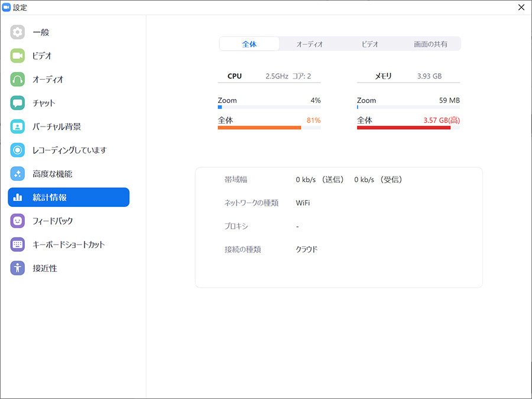Click the 高度な機能 sparkle icon
532x399 pixels.
click(17, 174)
